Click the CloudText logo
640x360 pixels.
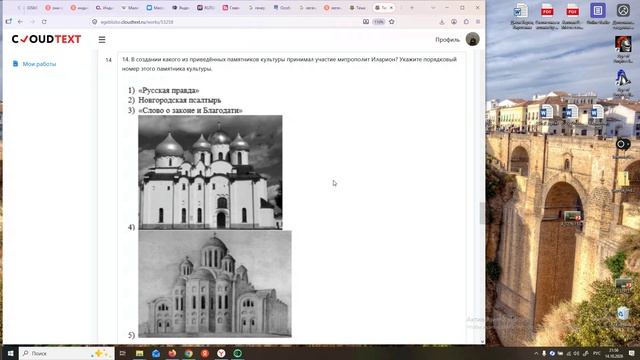[x=47, y=39]
